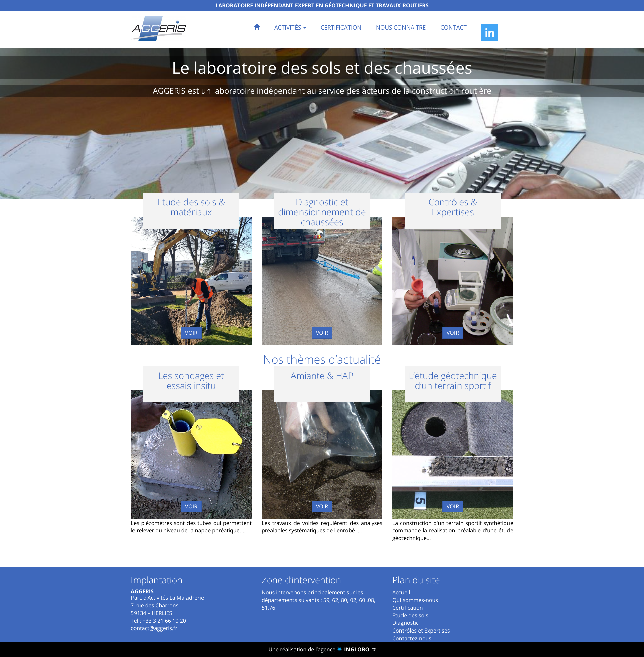Expand the ACTIVITÉS dropdown menu

[x=290, y=28]
